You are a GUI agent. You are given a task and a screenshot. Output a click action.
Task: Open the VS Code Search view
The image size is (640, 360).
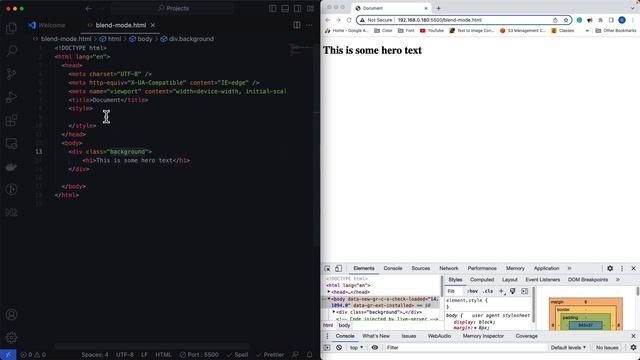[x=11, y=51]
